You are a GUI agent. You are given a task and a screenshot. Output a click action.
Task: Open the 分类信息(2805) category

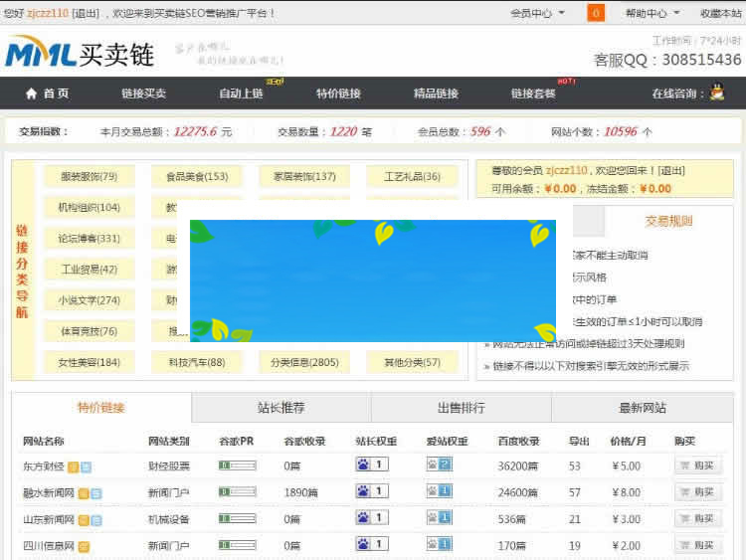tap(304, 362)
